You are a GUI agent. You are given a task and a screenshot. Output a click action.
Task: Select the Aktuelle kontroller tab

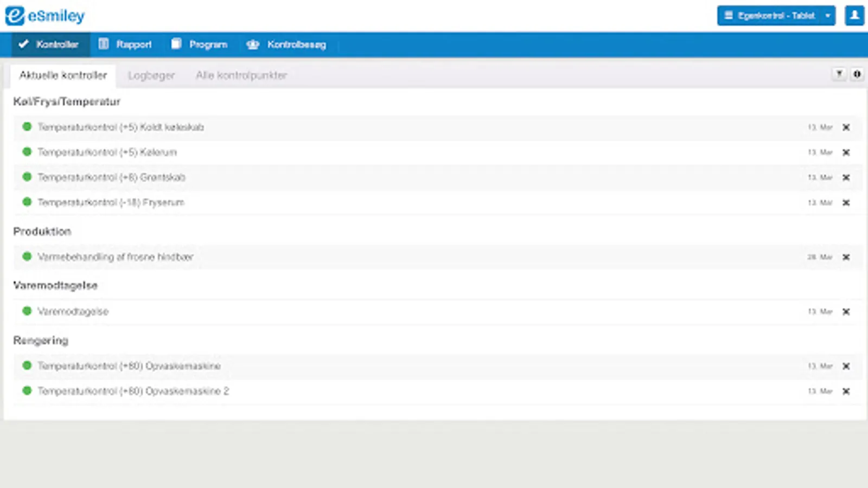(63, 75)
